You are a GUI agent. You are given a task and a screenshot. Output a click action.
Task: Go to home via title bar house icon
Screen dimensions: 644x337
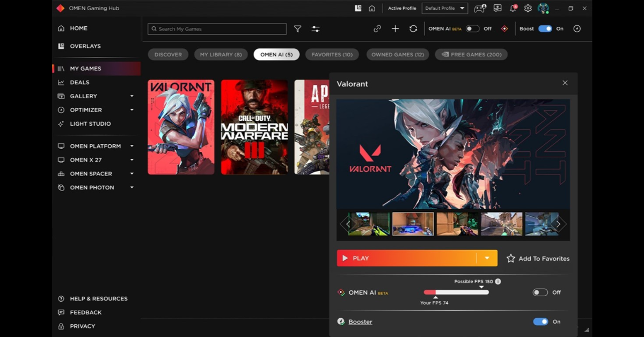click(372, 9)
